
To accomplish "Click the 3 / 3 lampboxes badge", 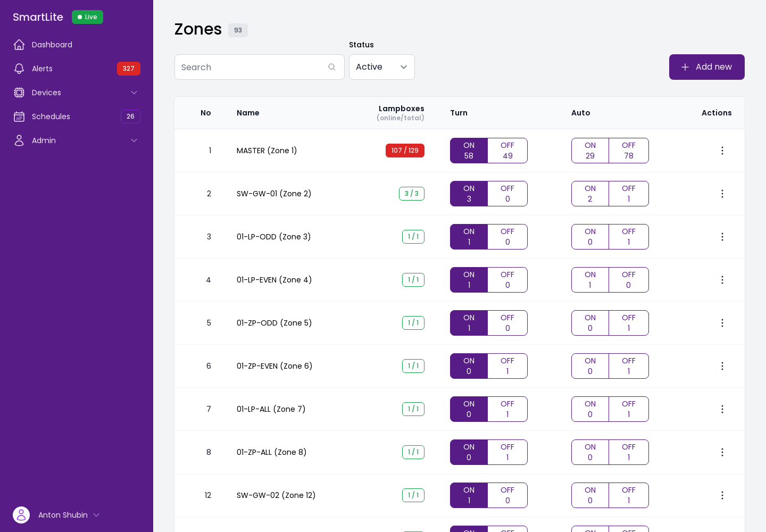I will [412, 194].
